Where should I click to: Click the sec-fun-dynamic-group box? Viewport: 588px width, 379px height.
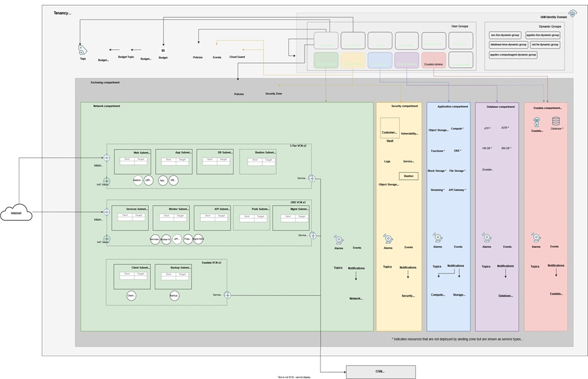click(x=504, y=35)
